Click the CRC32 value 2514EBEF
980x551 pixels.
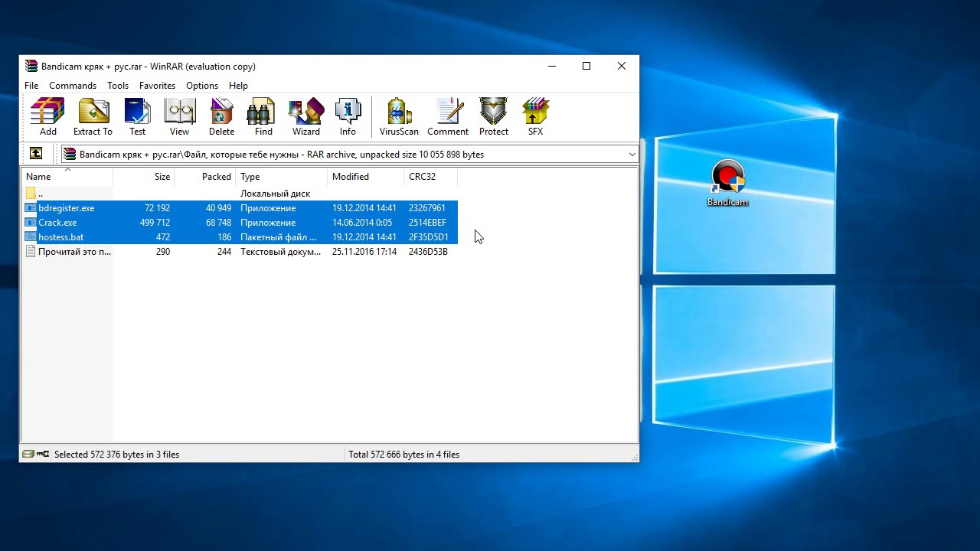(427, 223)
